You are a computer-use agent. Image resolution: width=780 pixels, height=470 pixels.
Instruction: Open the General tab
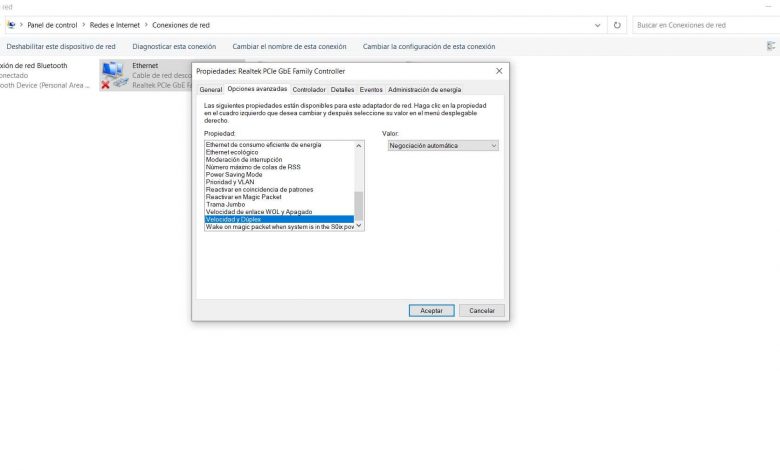click(x=210, y=90)
